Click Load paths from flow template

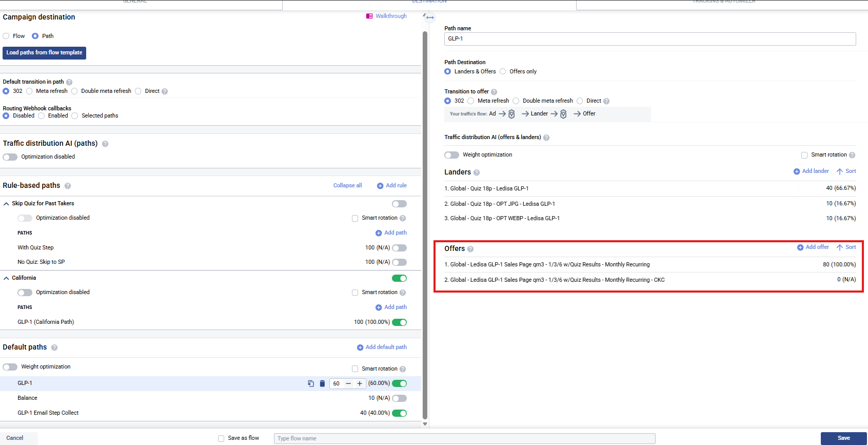pos(44,53)
